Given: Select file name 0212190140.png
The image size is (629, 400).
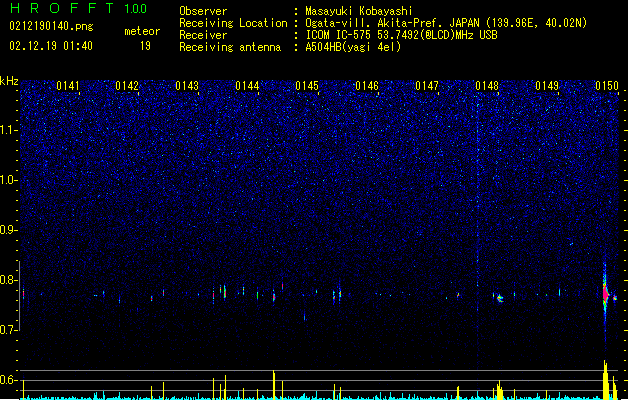Looking at the screenshot, I should [51, 26].
